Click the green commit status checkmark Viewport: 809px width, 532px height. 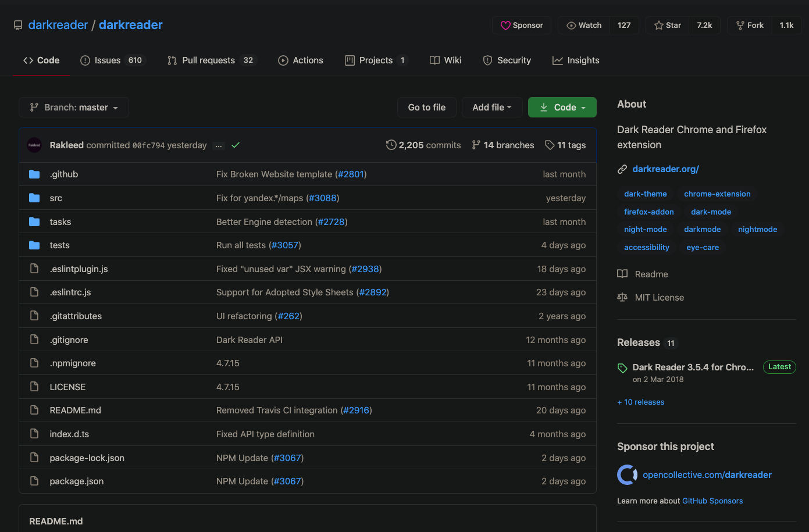pos(236,145)
